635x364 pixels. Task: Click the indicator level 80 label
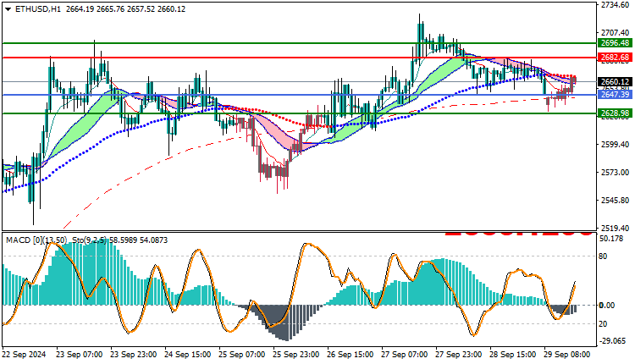click(x=604, y=256)
